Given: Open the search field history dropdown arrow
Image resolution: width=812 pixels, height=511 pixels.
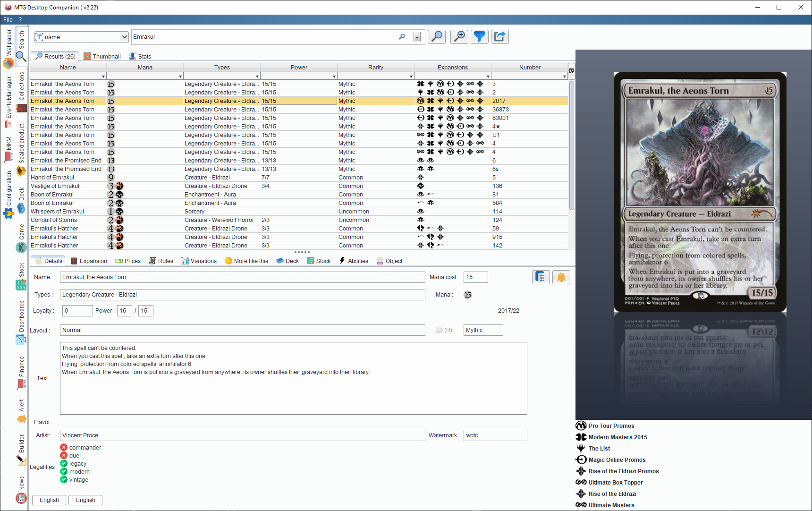Looking at the screenshot, I should (x=417, y=37).
